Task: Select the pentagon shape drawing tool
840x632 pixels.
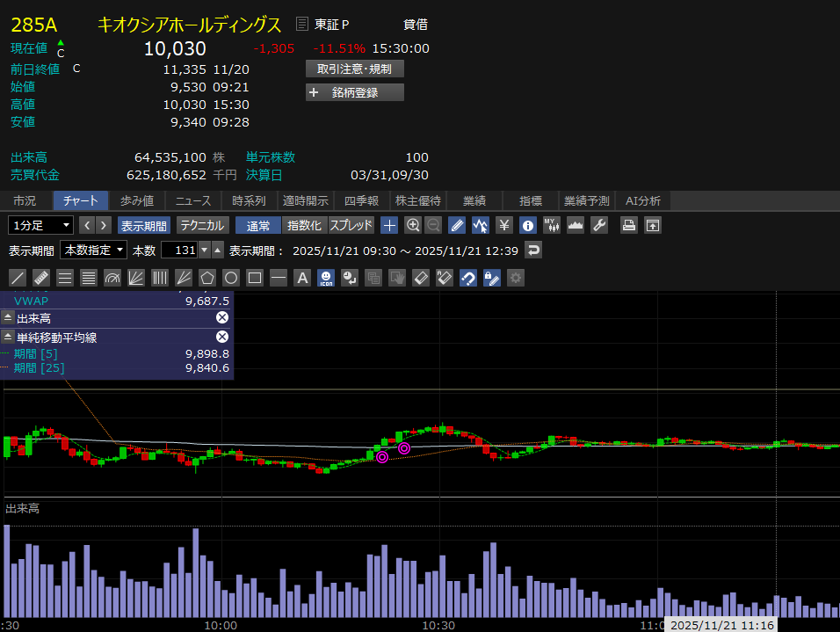Action: [x=207, y=278]
